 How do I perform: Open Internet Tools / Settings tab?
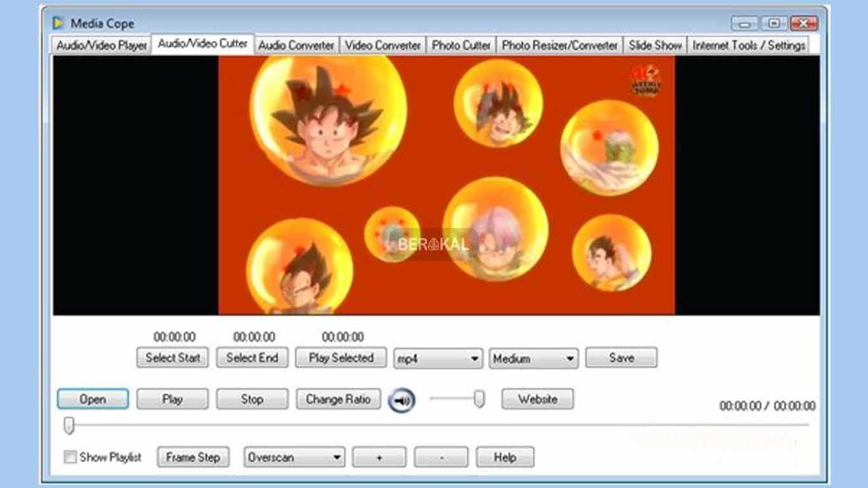coord(749,46)
